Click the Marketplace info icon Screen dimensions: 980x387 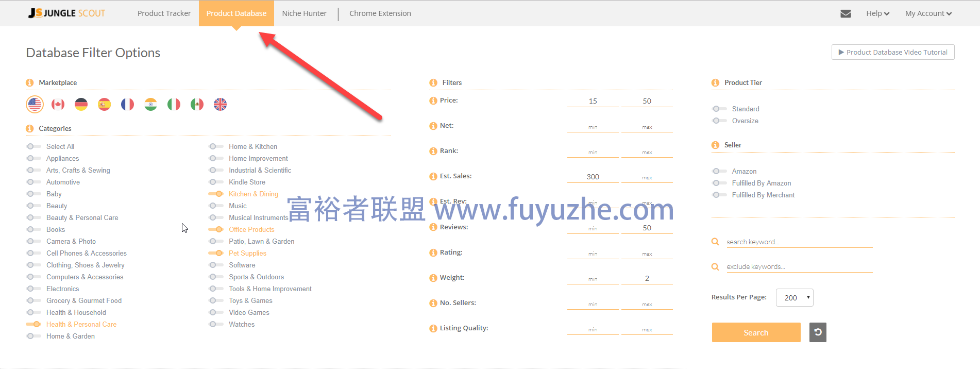click(x=30, y=82)
